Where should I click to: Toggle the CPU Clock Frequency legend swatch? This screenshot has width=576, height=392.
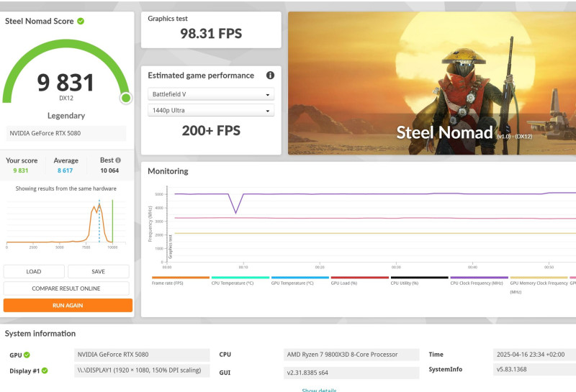pyautogui.click(x=480, y=278)
